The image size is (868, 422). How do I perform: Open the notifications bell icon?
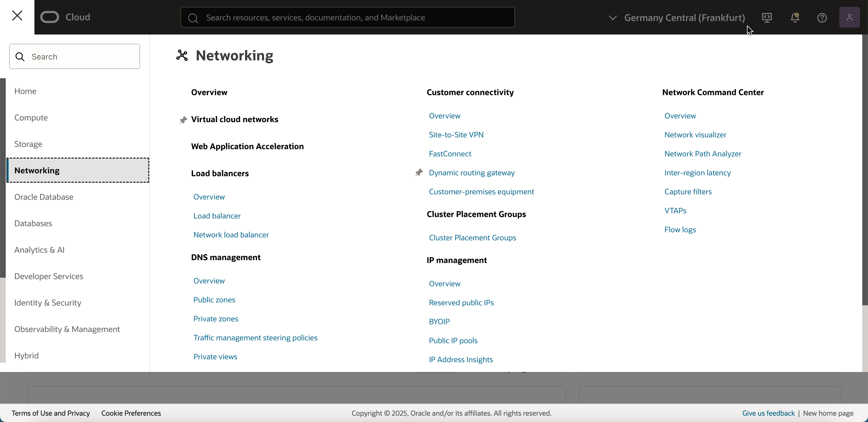coord(795,18)
